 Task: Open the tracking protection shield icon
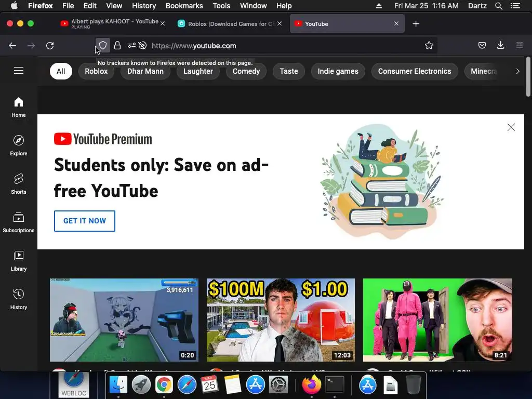pyautogui.click(x=103, y=46)
